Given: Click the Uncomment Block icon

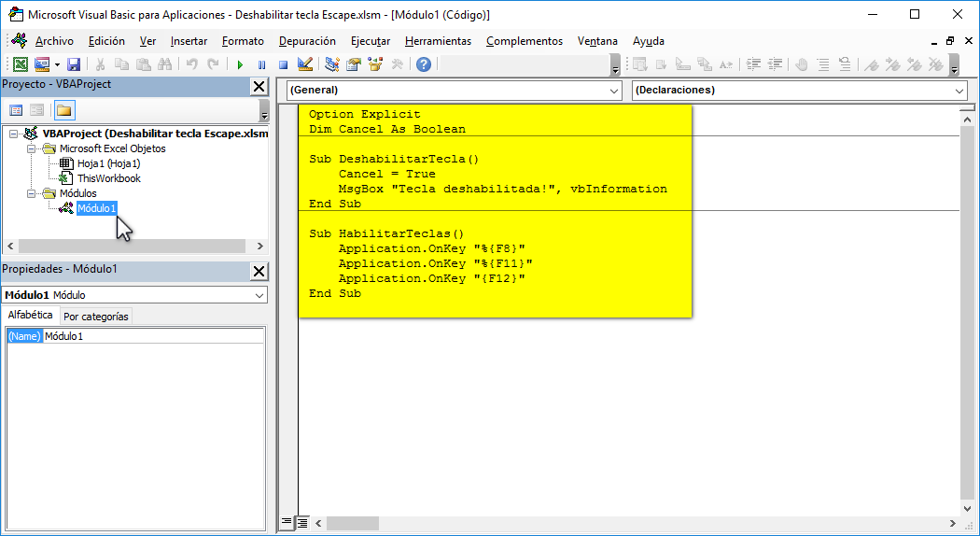Looking at the screenshot, I should [845, 64].
